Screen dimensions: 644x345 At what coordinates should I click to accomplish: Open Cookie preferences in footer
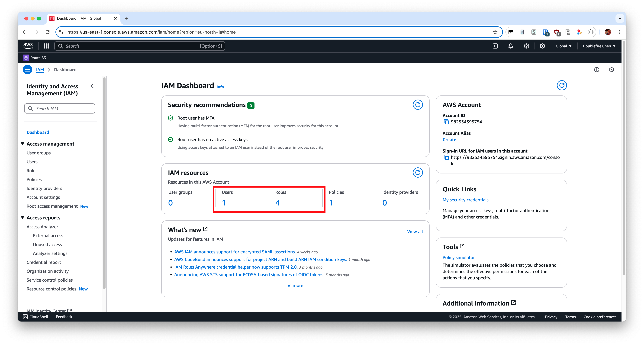(600, 317)
